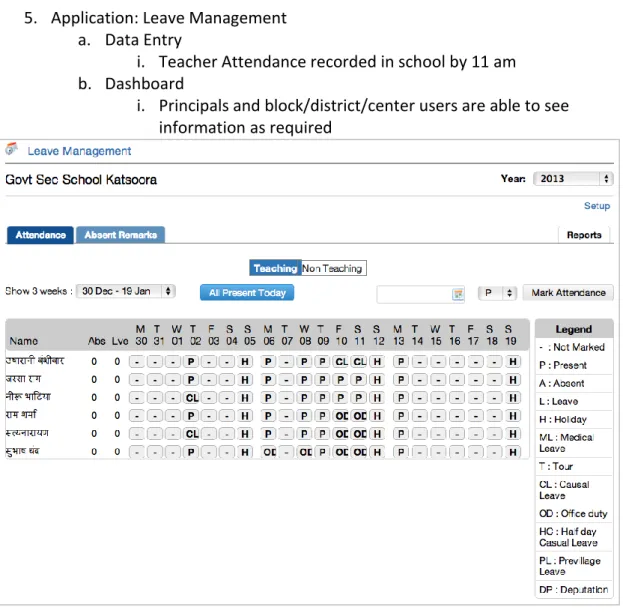Click first row's CL cell for Saturday 11
Screen dimensions: 623x613
click(x=359, y=362)
